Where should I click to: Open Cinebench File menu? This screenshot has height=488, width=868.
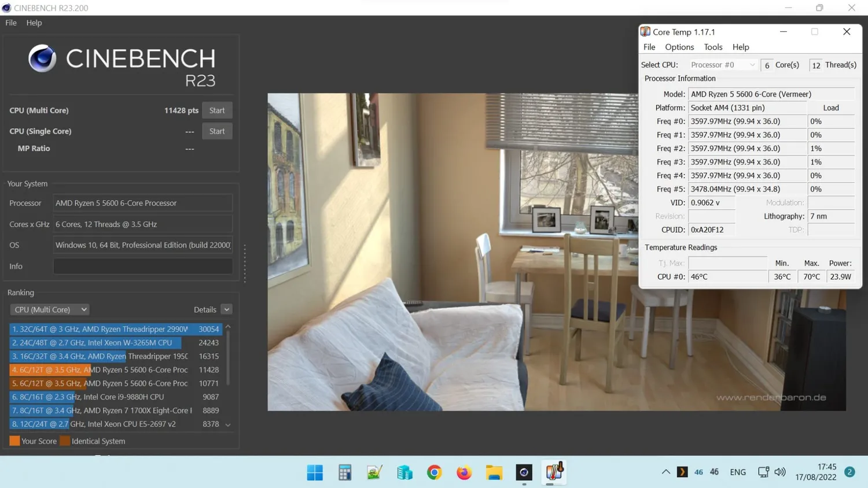(11, 23)
